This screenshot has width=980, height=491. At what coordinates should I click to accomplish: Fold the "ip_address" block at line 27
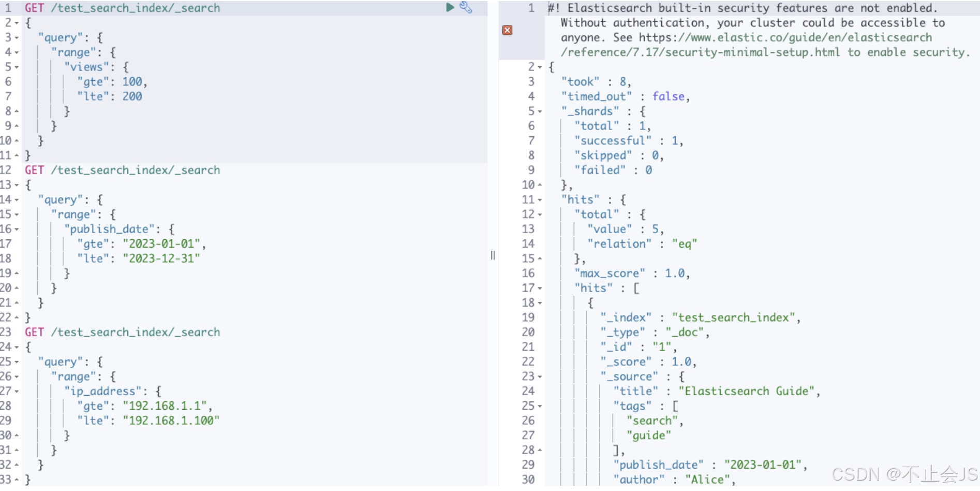tap(17, 391)
